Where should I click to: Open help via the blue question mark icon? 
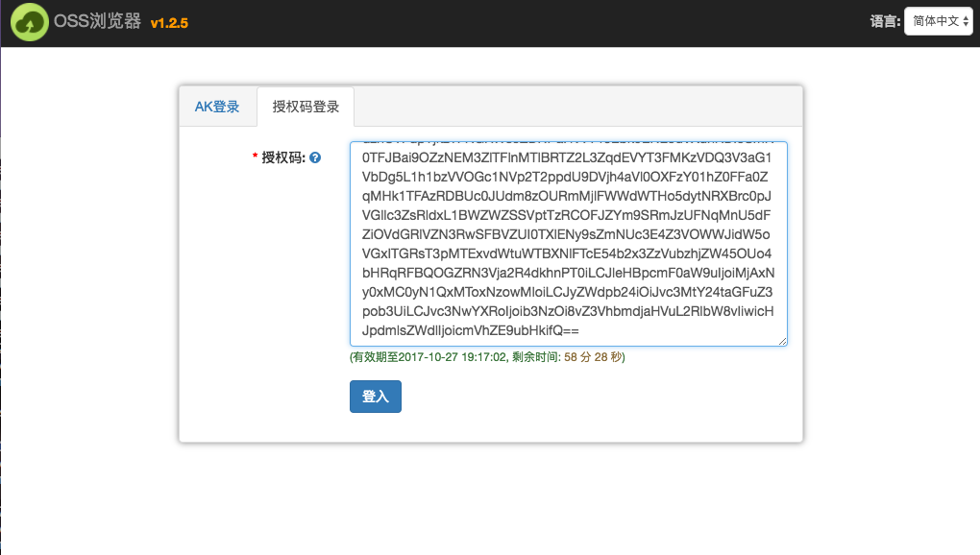pos(315,157)
